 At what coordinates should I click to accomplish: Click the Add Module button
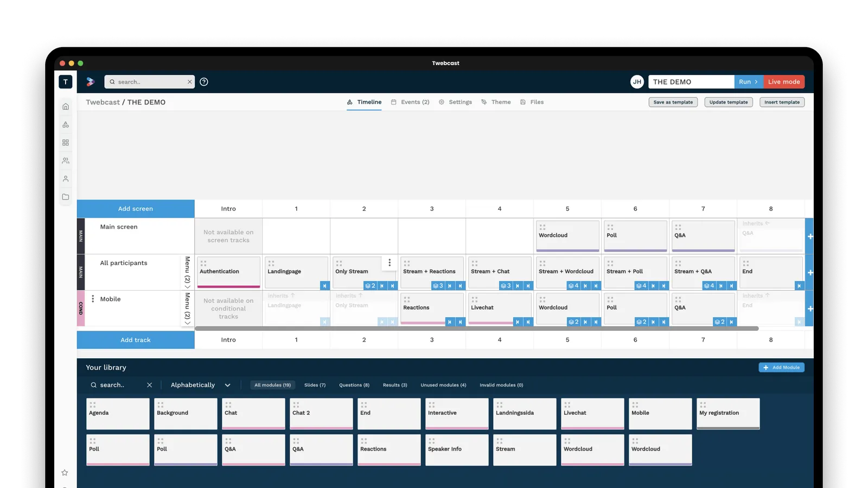pyautogui.click(x=781, y=368)
